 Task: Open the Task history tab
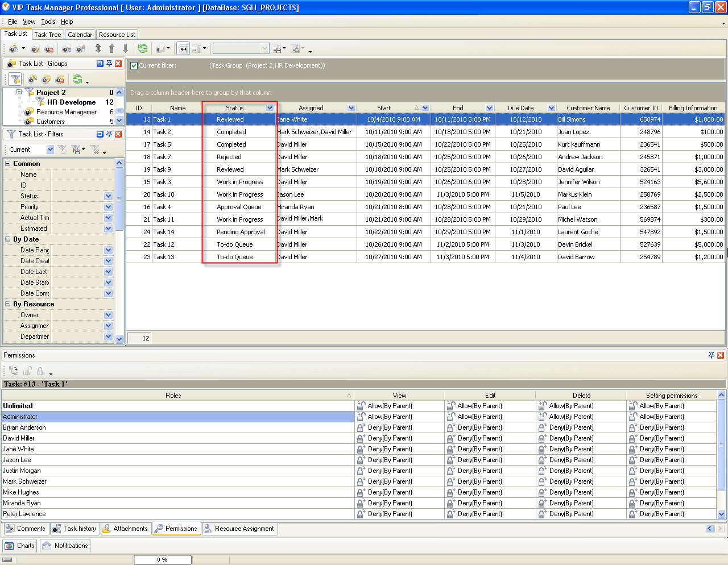[74, 529]
